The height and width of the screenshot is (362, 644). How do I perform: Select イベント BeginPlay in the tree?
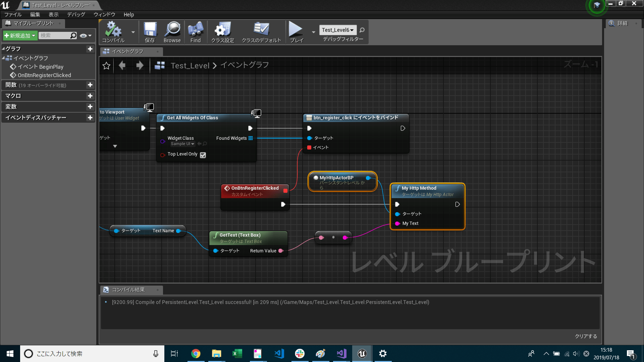click(x=40, y=67)
